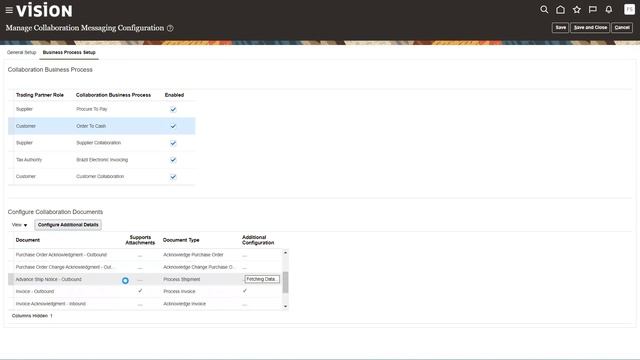Click scroll up arrow in documents table
640x360 pixels.
point(285,253)
